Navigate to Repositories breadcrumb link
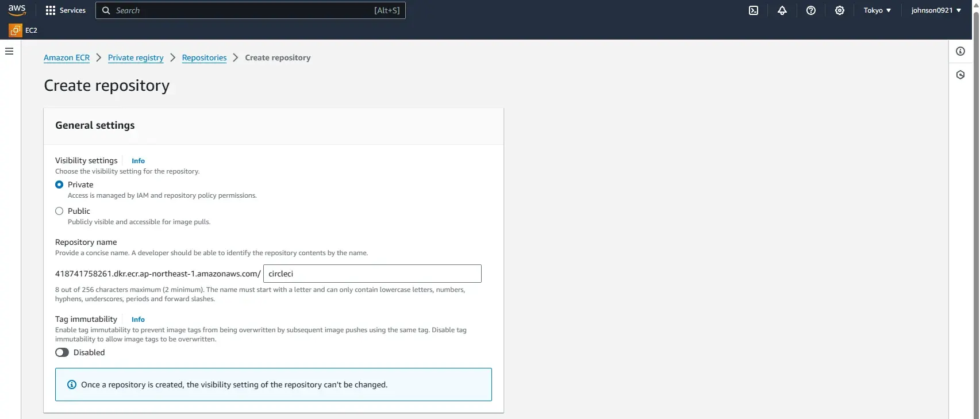This screenshot has width=980, height=419. [x=204, y=57]
